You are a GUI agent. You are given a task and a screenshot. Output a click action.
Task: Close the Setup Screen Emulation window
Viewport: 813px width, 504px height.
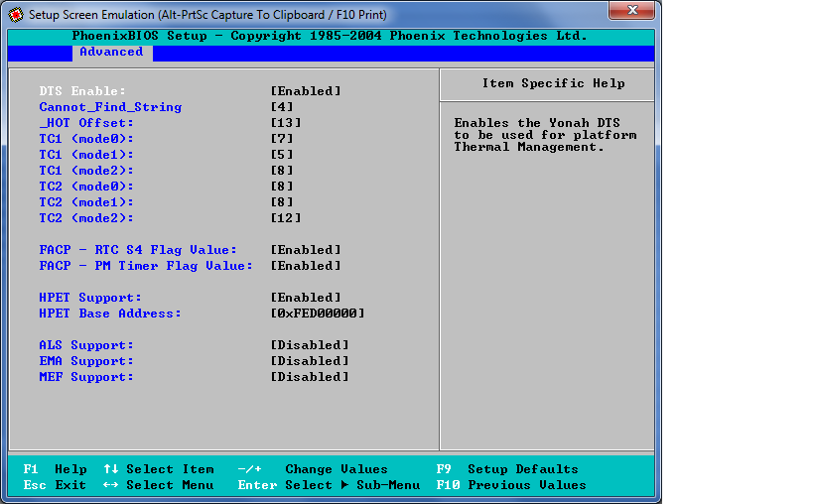coord(631,11)
